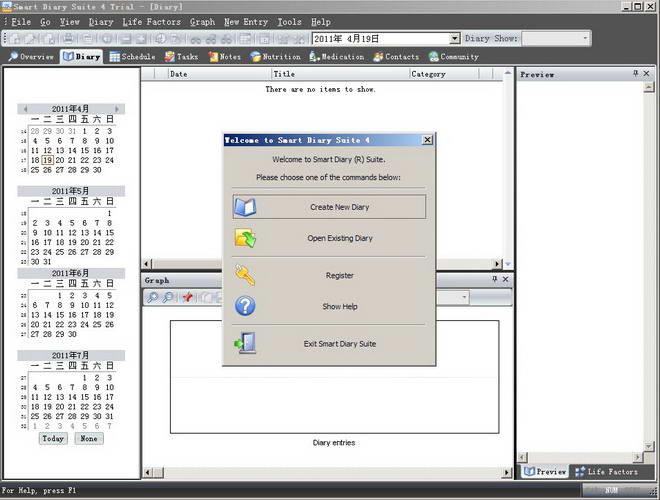
Task: Go to next month arrow beside 2011年4月
Action: (x=117, y=109)
